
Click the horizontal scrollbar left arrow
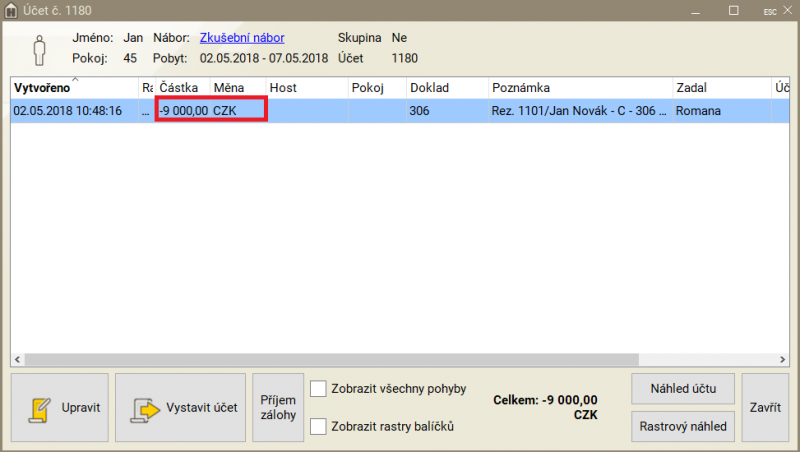coord(18,360)
